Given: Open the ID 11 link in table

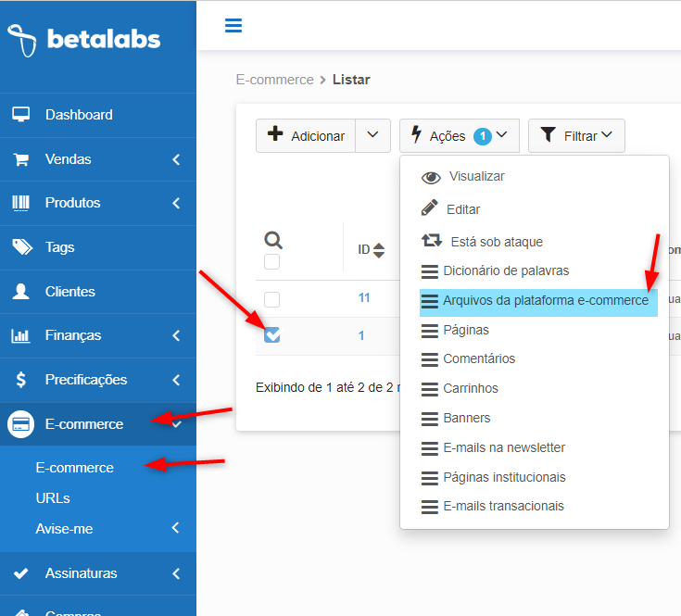Looking at the screenshot, I should (364, 298).
